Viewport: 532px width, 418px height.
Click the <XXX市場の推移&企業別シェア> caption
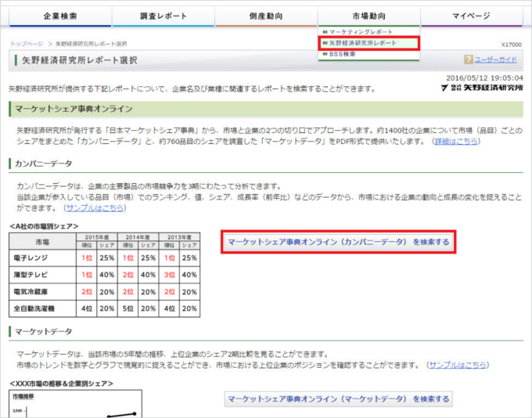coord(61,384)
